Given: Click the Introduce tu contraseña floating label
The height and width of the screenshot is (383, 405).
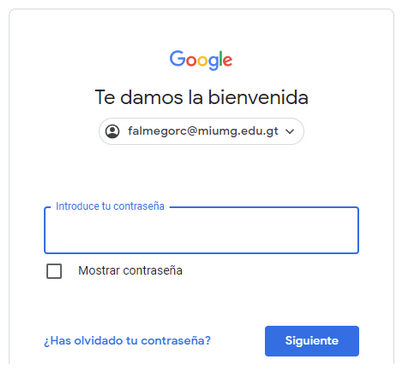Looking at the screenshot, I should [x=110, y=206].
